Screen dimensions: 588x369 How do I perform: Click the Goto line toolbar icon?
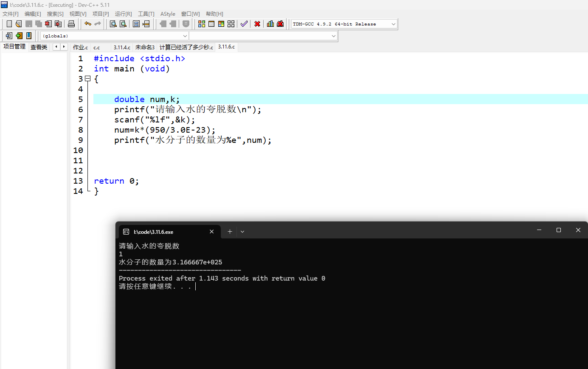(x=146, y=24)
